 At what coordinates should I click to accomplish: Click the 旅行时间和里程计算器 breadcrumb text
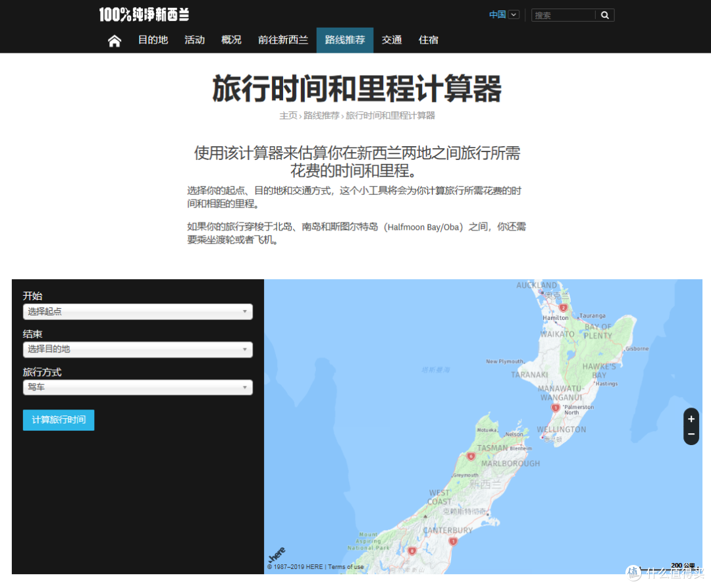pyautogui.click(x=390, y=116)
